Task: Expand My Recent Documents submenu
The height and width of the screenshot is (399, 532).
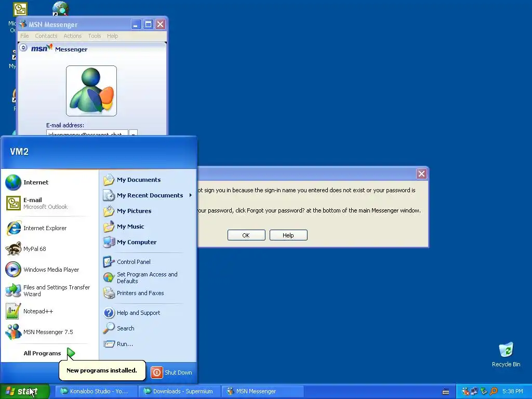Action: 148,195
